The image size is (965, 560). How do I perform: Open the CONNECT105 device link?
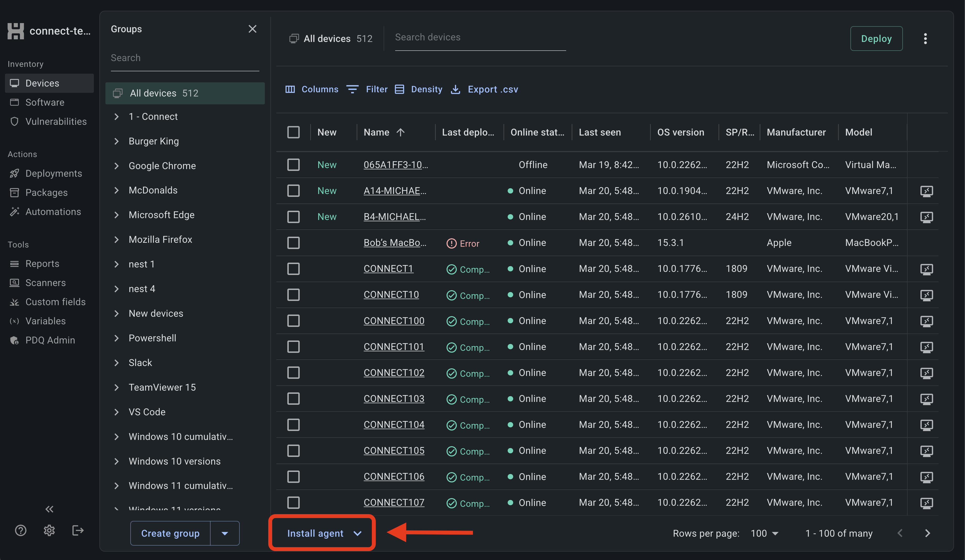[394, 450]
